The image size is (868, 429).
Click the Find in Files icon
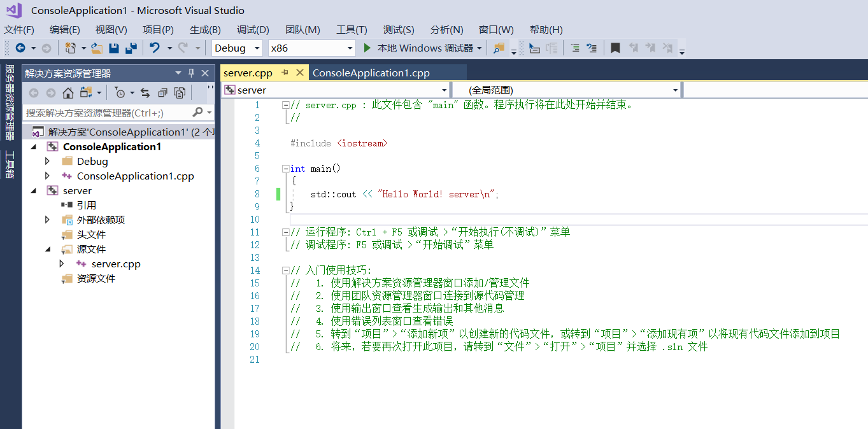tap(499, 48)
